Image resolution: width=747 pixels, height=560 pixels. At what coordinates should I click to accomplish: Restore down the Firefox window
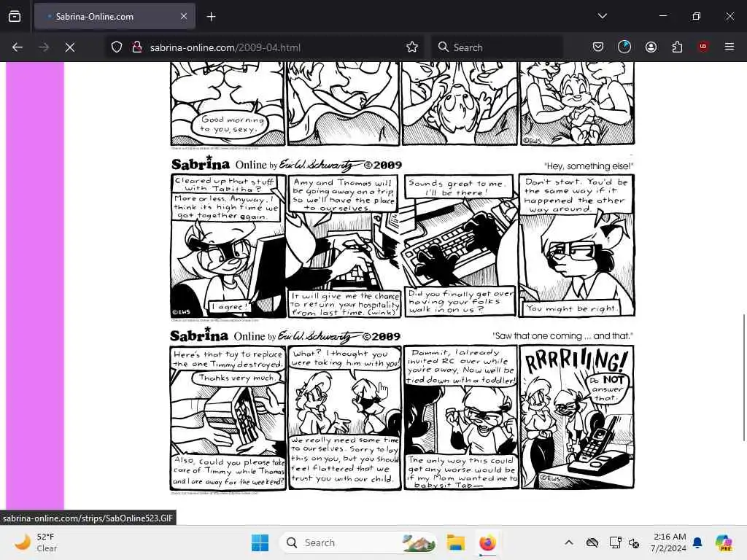[x=696, y=16]
